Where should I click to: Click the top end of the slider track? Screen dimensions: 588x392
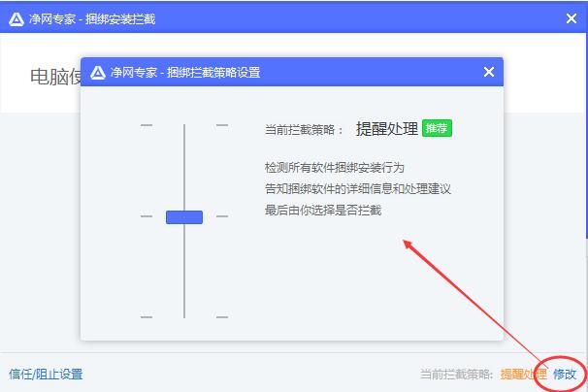click(x=183, y=126)
